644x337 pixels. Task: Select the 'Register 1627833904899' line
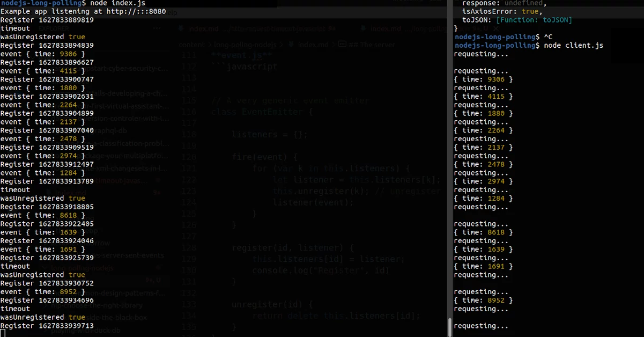(x=47, y=113)
